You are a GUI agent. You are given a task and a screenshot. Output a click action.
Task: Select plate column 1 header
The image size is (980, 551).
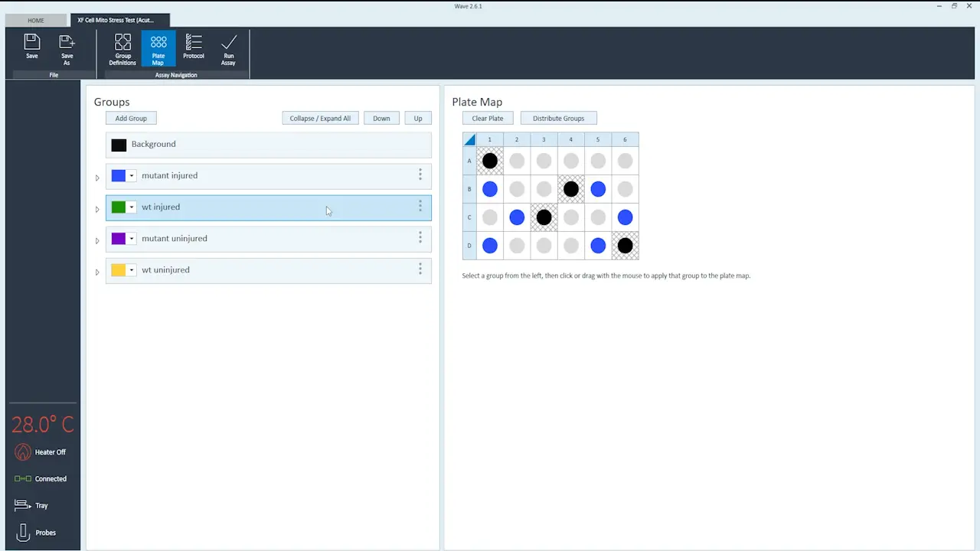(490, 139)
